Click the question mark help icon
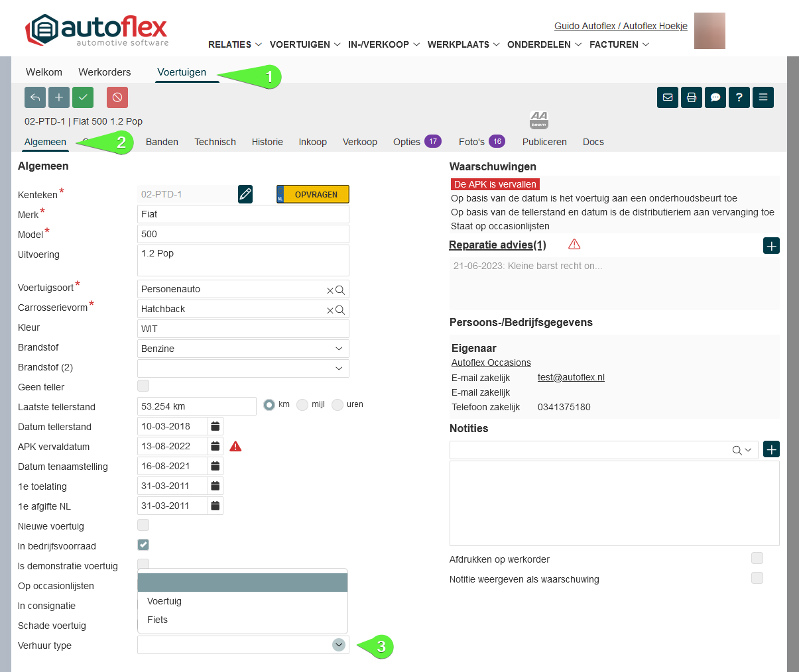Viewport: 799px width, 672px height. pos(739,97)
